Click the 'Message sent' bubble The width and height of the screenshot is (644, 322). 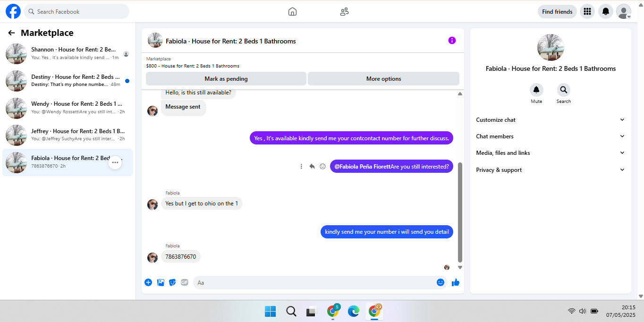point(183,107)
